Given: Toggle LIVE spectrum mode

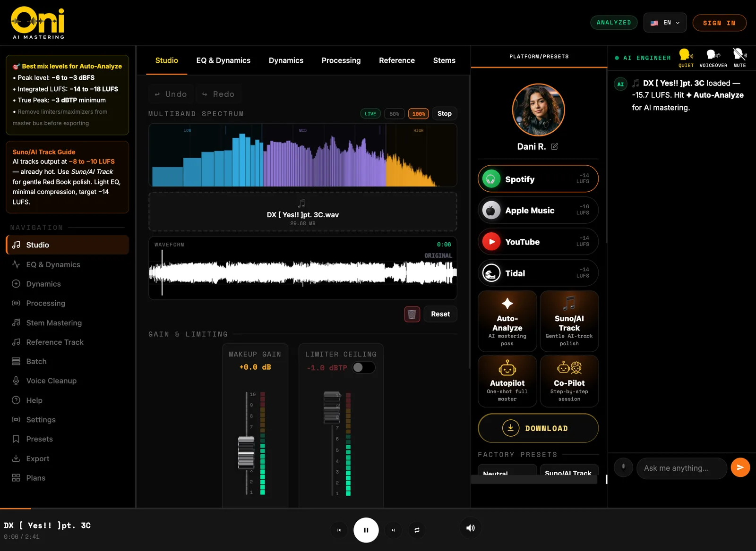Looking at the screenshot, I should [x=370, y=114].
